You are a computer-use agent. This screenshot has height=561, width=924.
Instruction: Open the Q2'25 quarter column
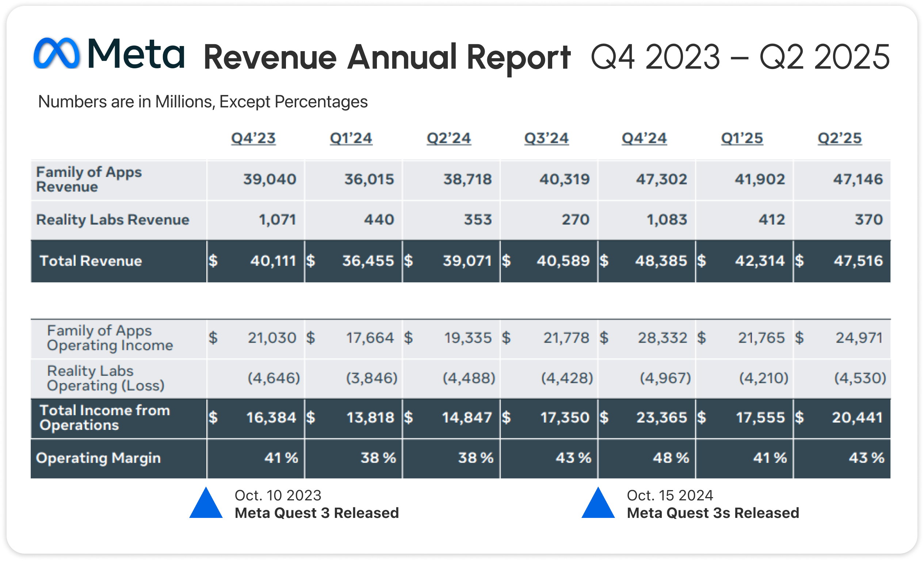840,138
